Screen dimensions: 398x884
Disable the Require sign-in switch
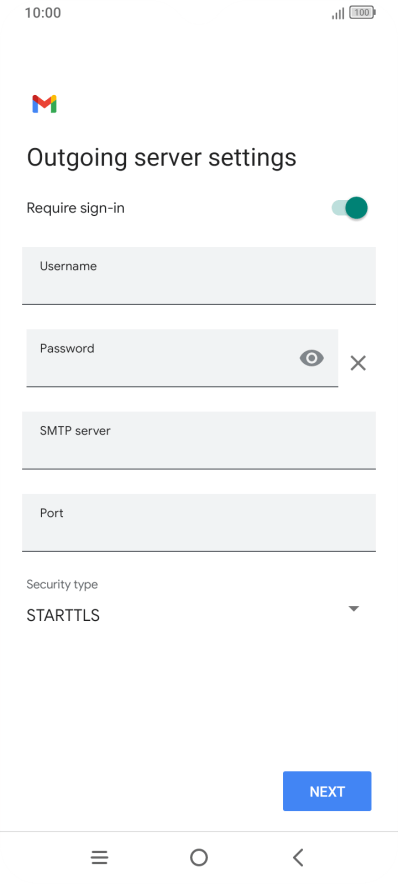[350, 208]
